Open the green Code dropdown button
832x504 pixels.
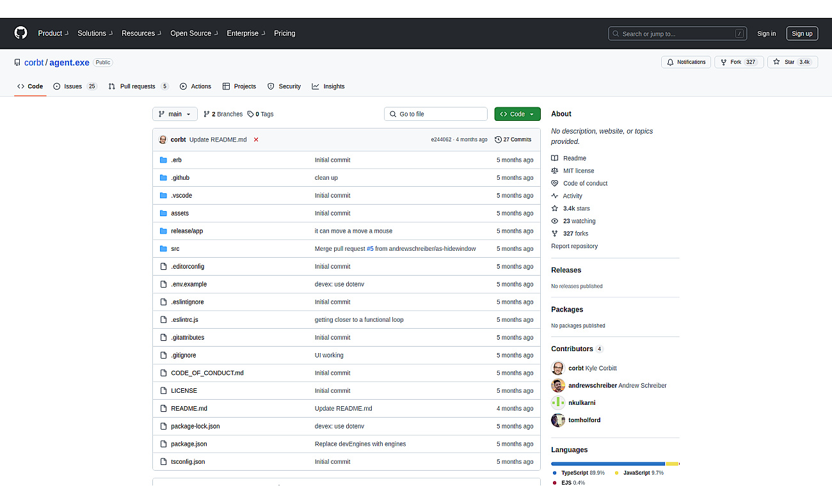click(x=517, y=114)
